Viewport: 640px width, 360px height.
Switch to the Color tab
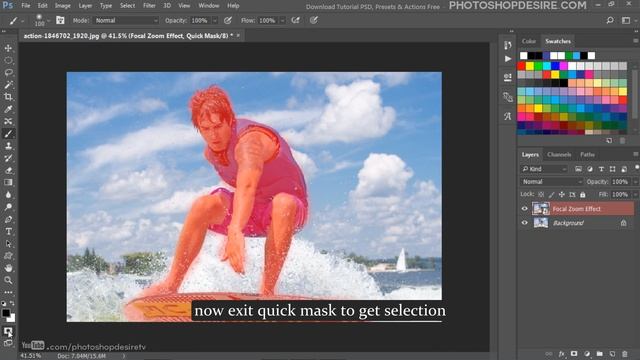pyautogui.click(x=529, y=41)
